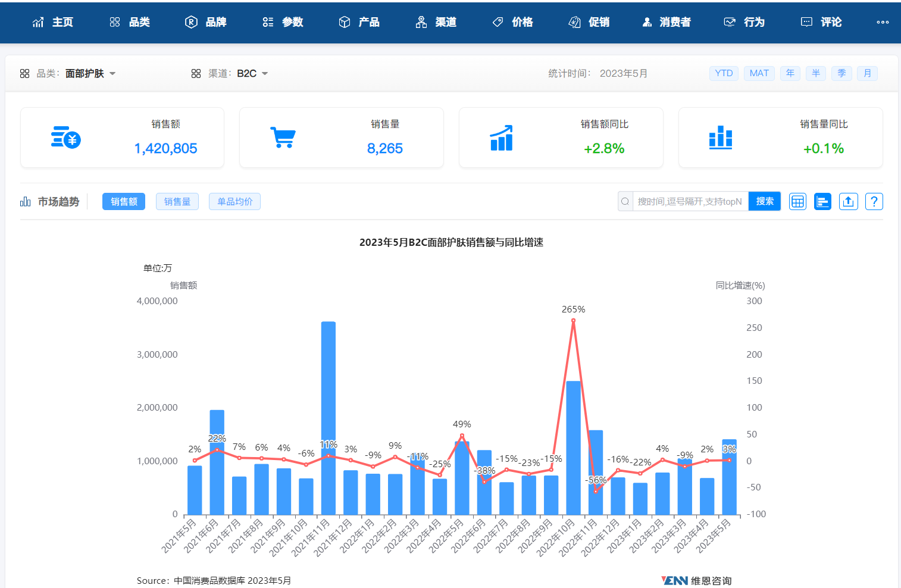This screenshot has width=901, height=588.
Task: Click the sales value 1,420,805
Action: 165,148
